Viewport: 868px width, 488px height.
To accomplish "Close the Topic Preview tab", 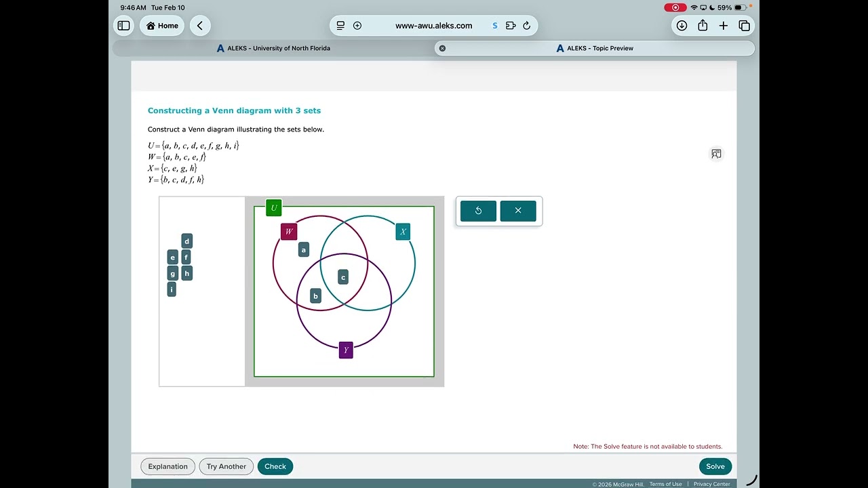I will 442,48.
